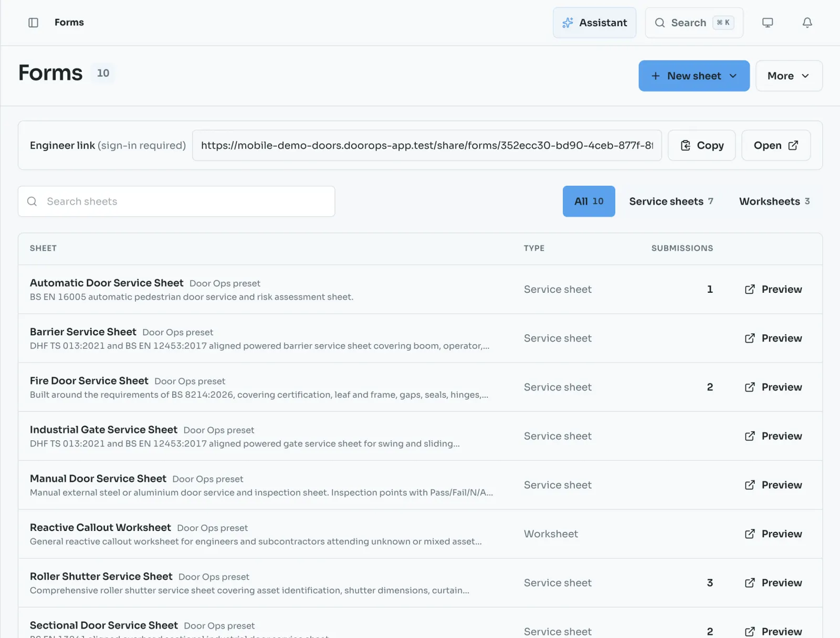Open Automatic Door Service Sheet title

pyautogui.click(x=107, y=283)
